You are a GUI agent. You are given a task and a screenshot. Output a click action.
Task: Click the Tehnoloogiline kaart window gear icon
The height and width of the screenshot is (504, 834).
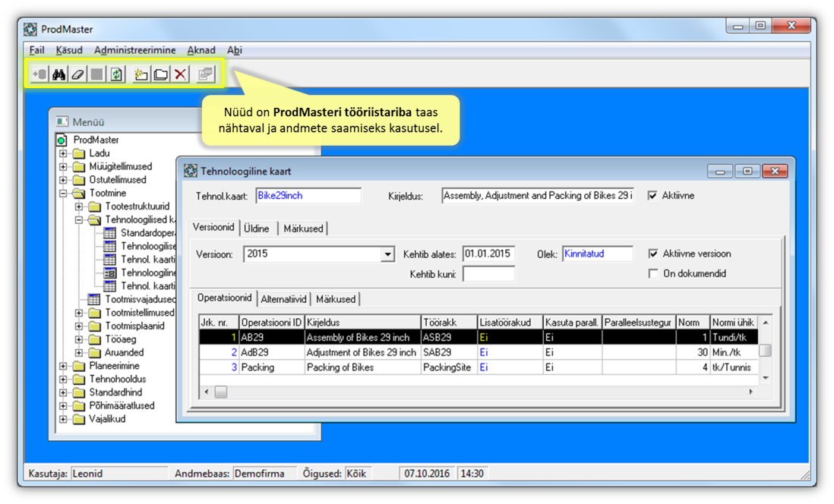(x=191, y=172)
